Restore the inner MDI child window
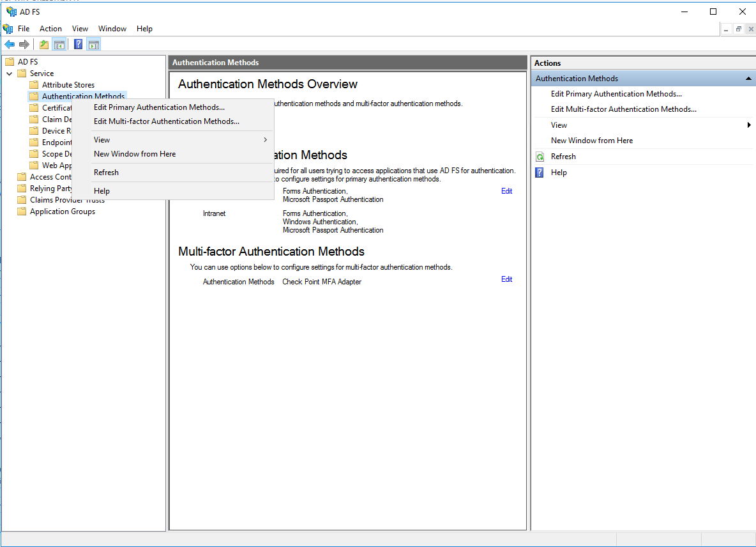Image resolution: width=756 pixels, height=547 pixels. click(738, 29)
